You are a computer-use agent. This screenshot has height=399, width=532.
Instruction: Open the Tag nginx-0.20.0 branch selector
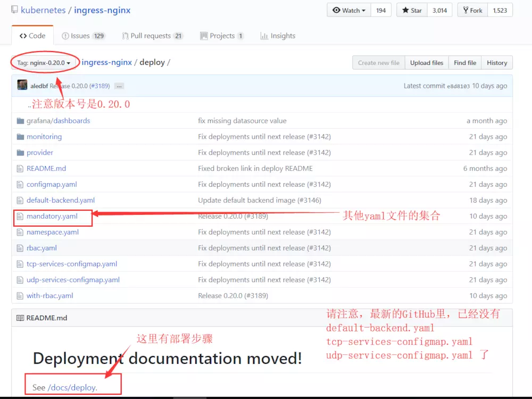click(44, 63)
